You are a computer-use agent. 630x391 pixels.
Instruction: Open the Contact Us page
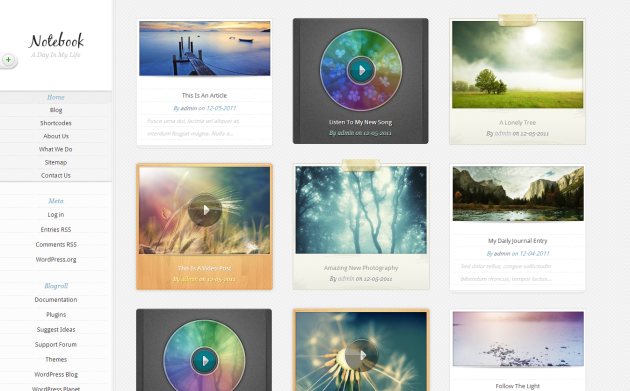[56, 175]
